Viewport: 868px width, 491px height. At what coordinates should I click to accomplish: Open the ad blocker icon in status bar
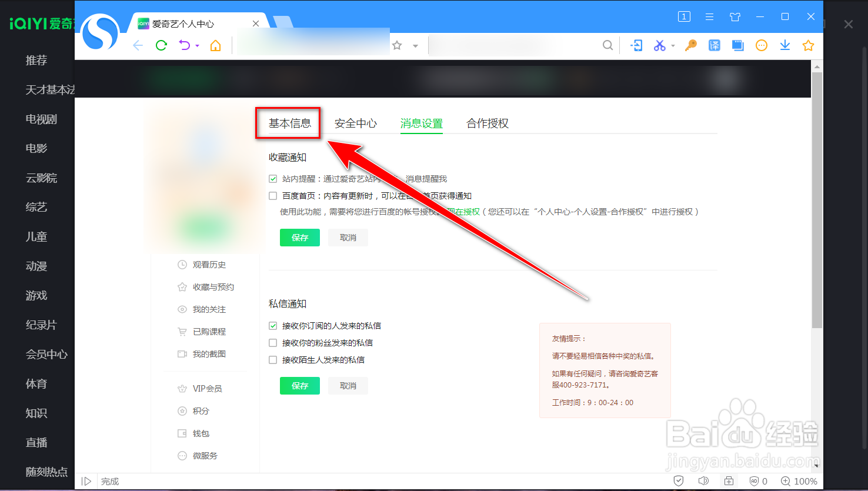[754, 481]
